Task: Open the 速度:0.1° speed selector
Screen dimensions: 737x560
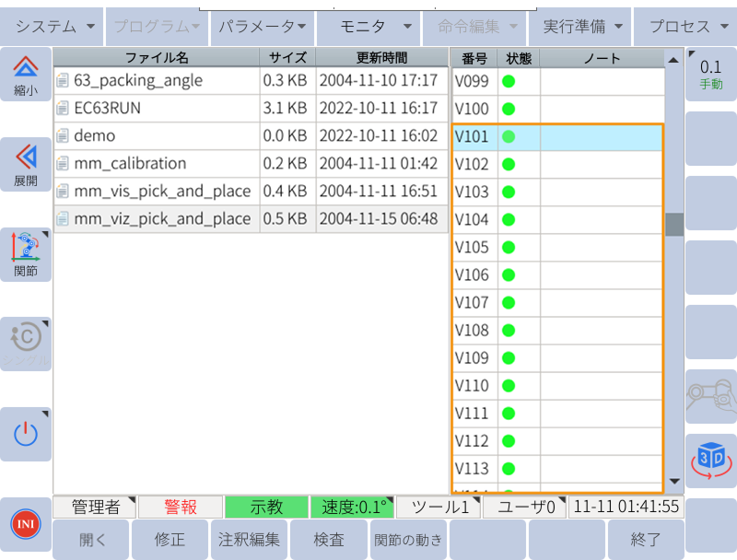Action: point(352,507)
